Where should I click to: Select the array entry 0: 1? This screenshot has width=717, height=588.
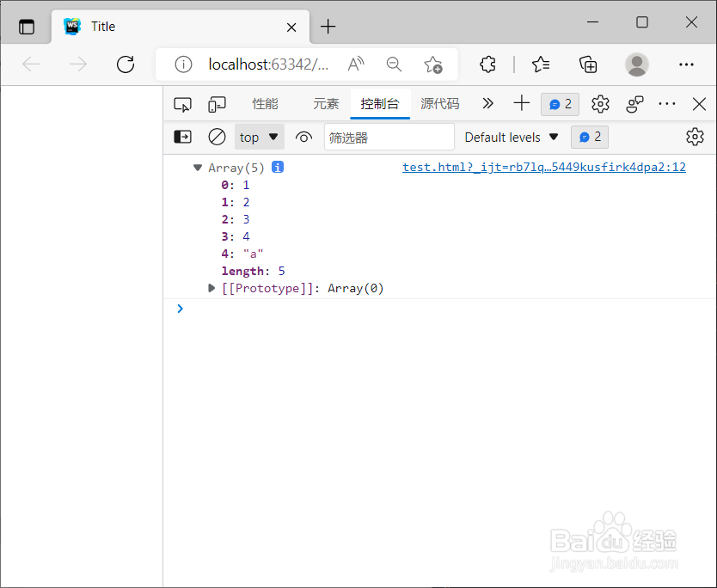click(x=236, y=185)
